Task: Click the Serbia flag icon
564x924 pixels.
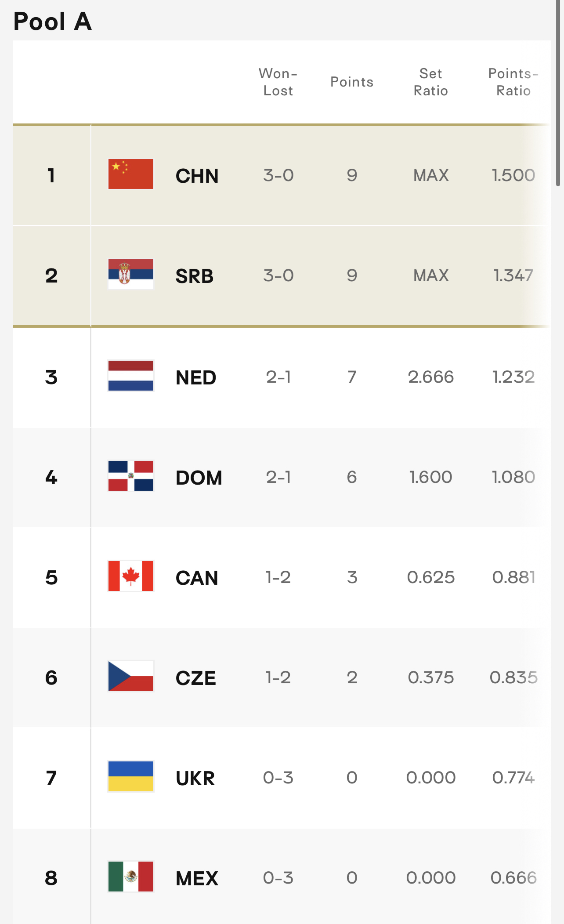Action: (131, 275)
